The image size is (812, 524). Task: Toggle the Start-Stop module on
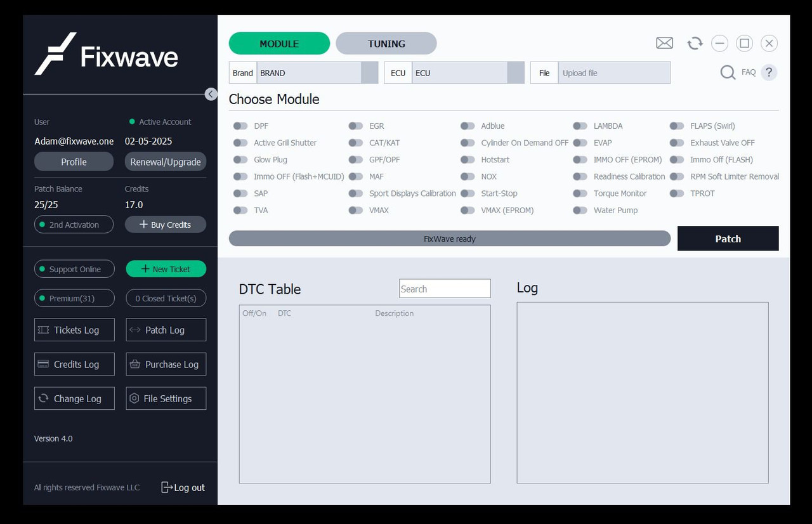(x=468, y=193)
